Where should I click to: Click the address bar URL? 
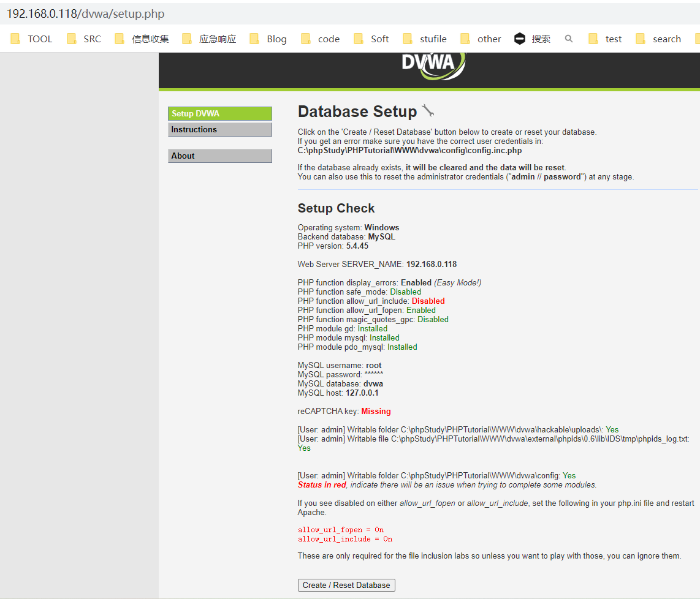(86, 14)
